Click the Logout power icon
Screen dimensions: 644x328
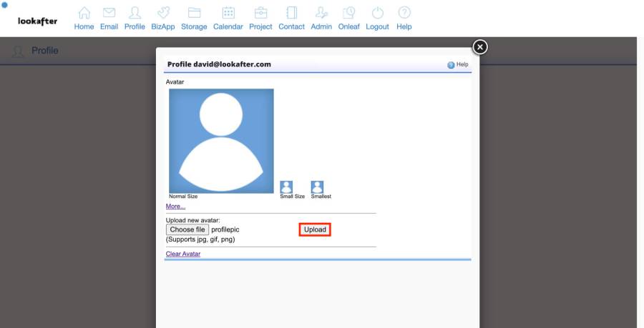pos(377,14)
